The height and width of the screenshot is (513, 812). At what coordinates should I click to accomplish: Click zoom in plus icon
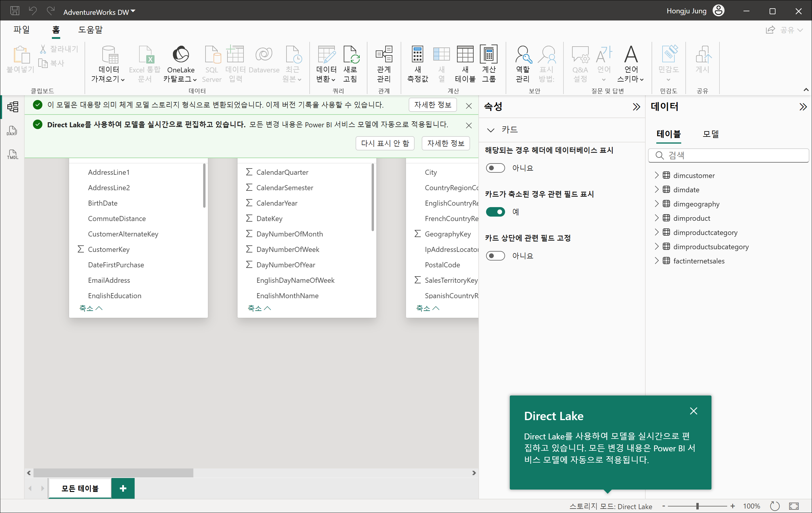pos(733,506)
